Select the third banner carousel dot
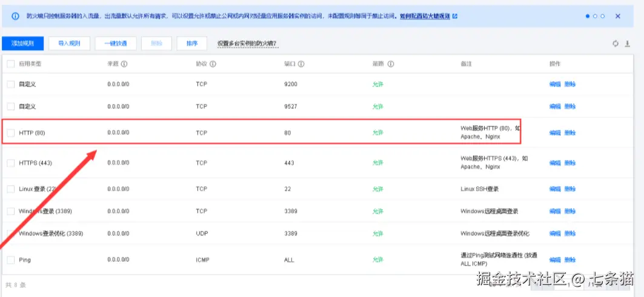644x297 pixels. pyautogui.click(x=603, y=16)
